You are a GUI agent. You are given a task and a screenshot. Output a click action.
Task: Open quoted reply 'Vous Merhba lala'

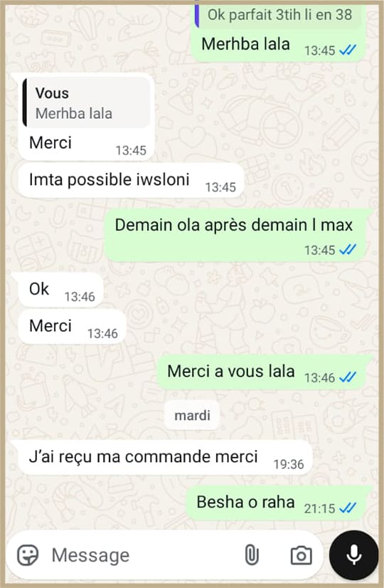click(86, 103)
